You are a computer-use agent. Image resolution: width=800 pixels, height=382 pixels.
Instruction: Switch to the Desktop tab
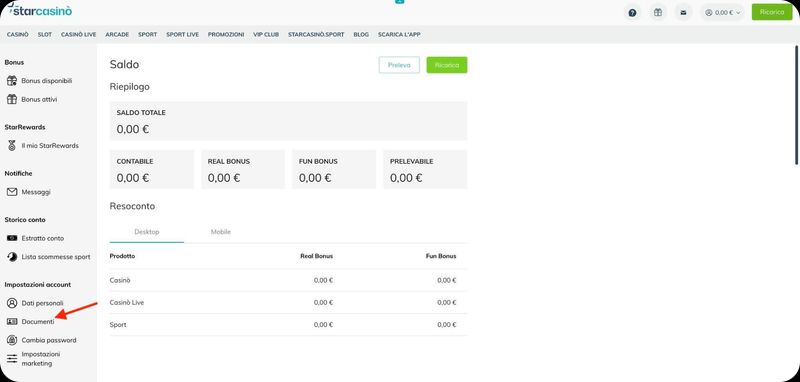pyautogui.click(x=147, y=232)
